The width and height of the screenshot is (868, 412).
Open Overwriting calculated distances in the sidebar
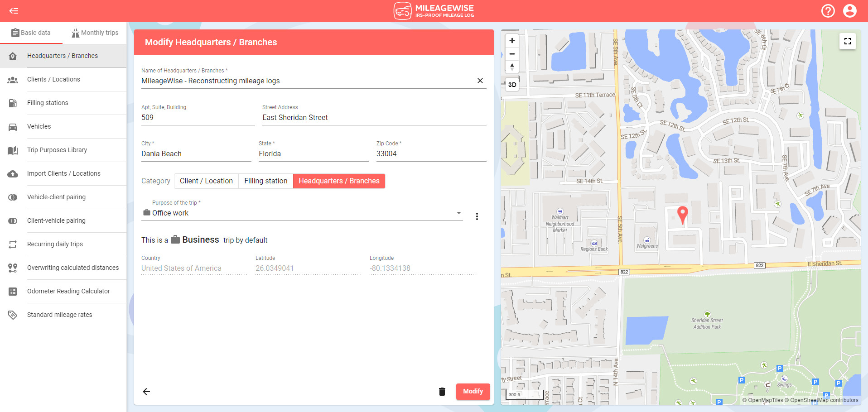coord(63,268)
